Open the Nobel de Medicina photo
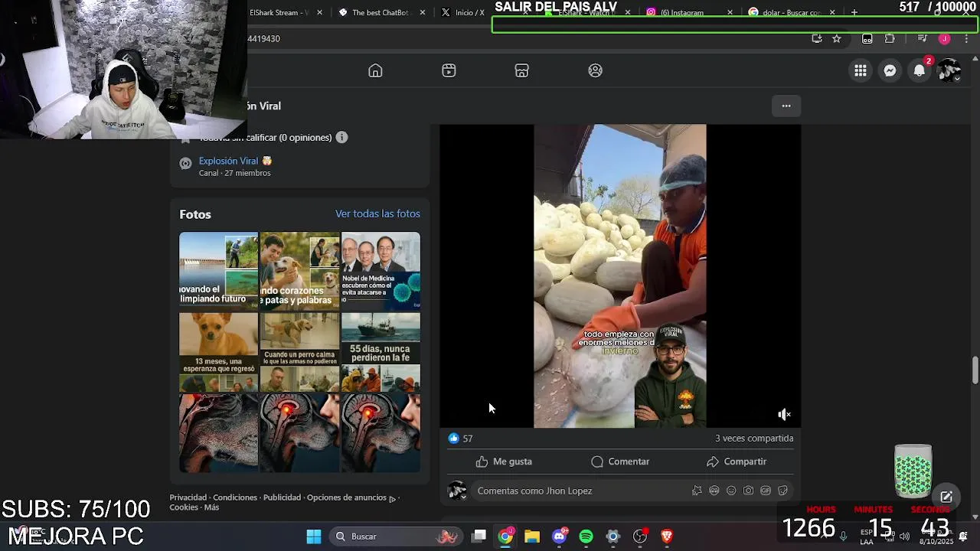The width and height of the screenshot is (980, 551). [381, 269]
